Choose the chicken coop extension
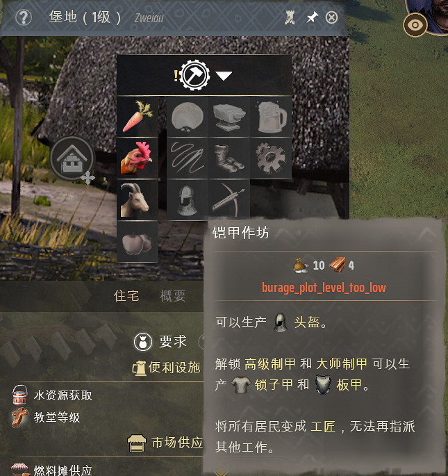This screenshot has height=476, width=448. pyautogui.click(x=138, y=158)
